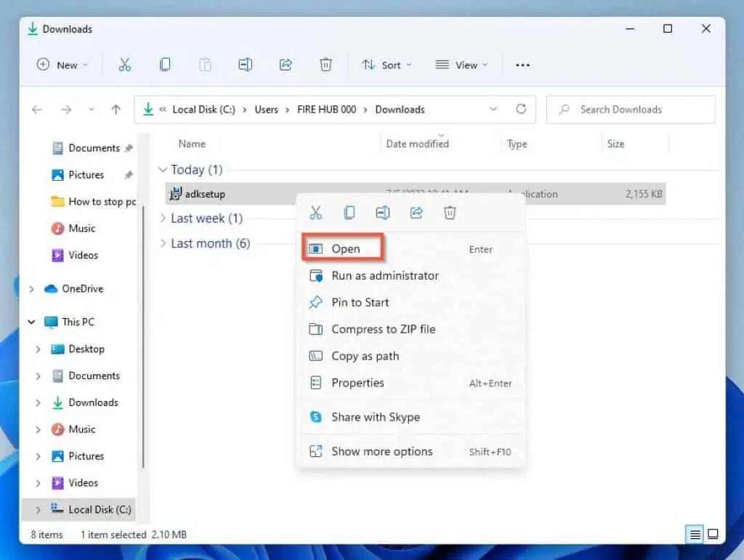Click the Copy icon in the toolbar

[x=165, y=65]
